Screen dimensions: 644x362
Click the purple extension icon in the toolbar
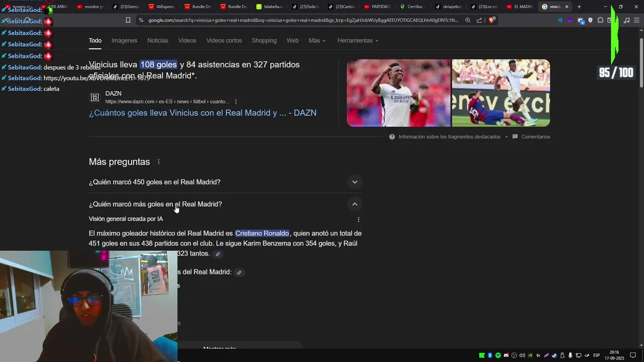[x=570, y=20]
